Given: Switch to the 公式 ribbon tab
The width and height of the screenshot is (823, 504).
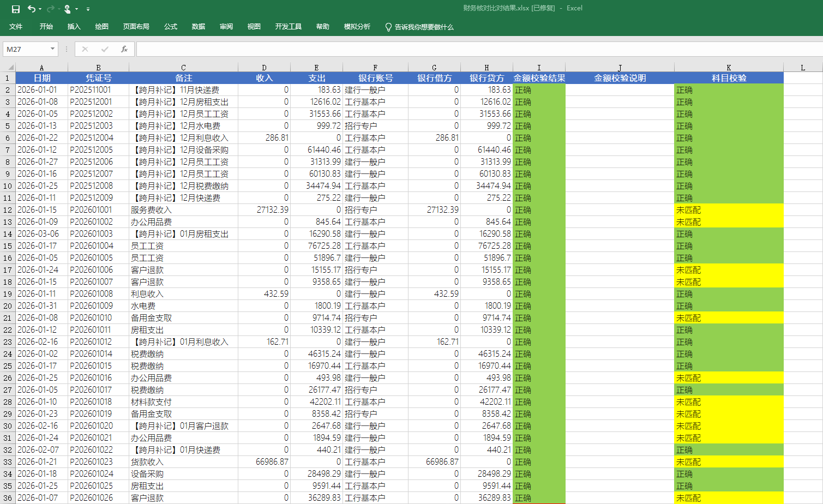Looking at the screenshot, I should coord(171,27).
